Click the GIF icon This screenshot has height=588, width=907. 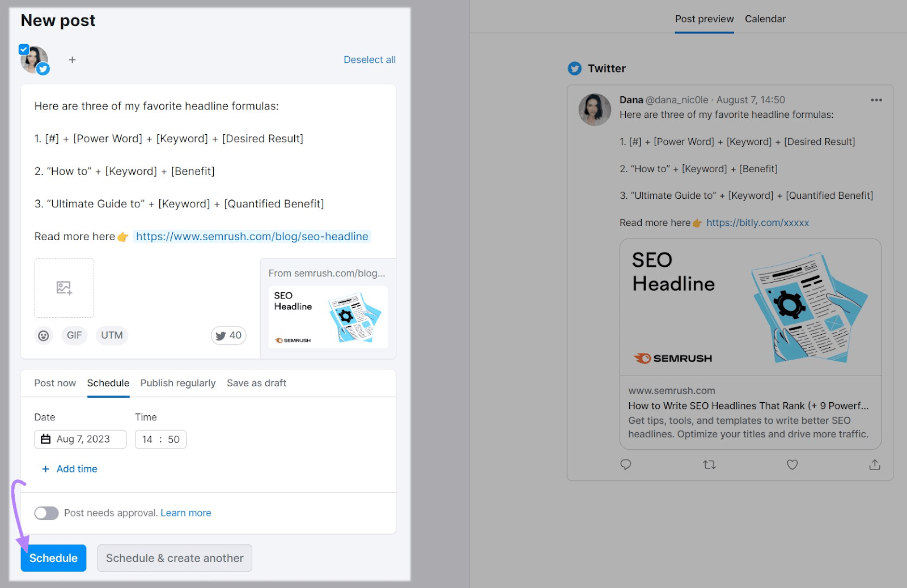[x=74, y=335]
